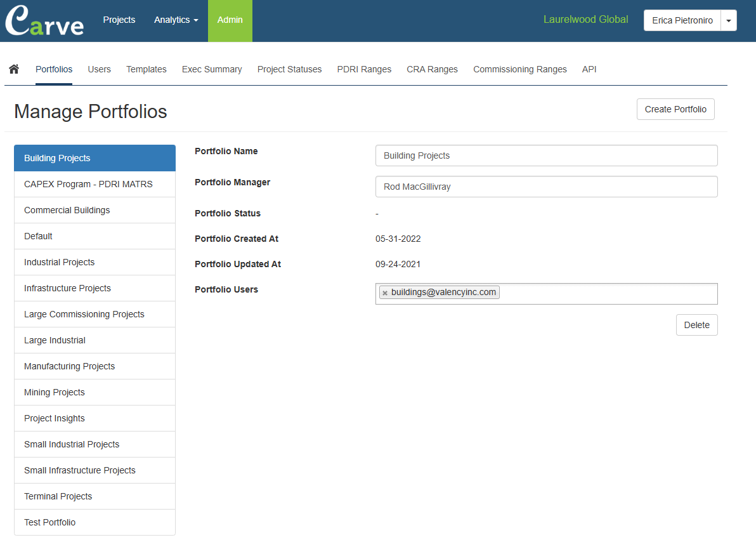Viewport: 756px width, 554px height.
Task: Open the Templates tab
Action: [146, 69]
